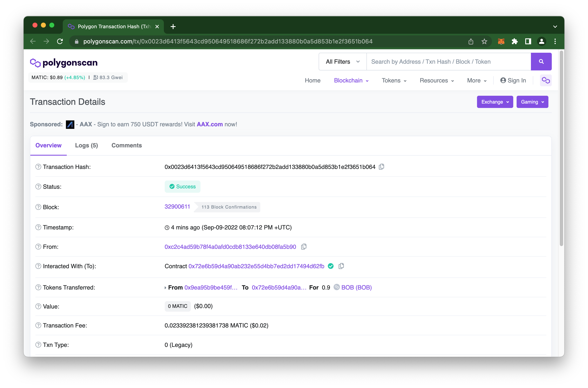Image resolution: width=588 pixels, height=388 pixels.
Task: Open the BOB (BOB) token link
Action: point(357,287)
